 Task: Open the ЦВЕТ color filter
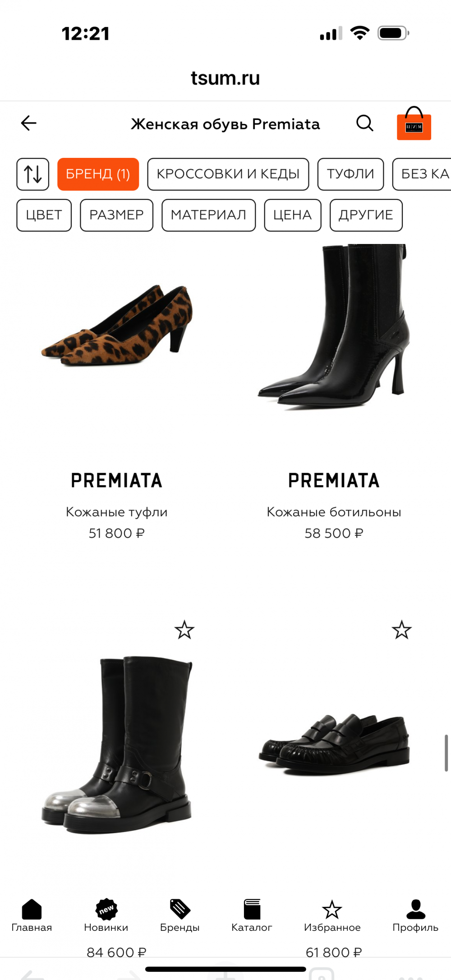pos(44,215)
